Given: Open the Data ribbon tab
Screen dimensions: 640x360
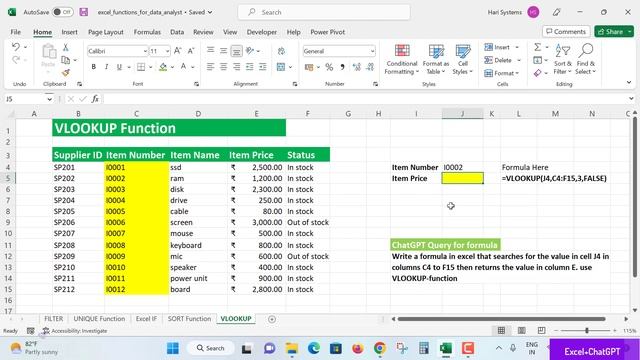Looking at the screenshot, I should tap(177, 32).
